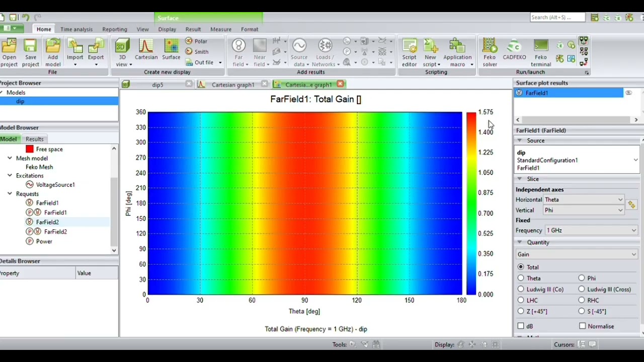Click undo arrow in quick access toolbar
Screen dimensions: 644x362
pyautogui.click(x=25, y=18)
